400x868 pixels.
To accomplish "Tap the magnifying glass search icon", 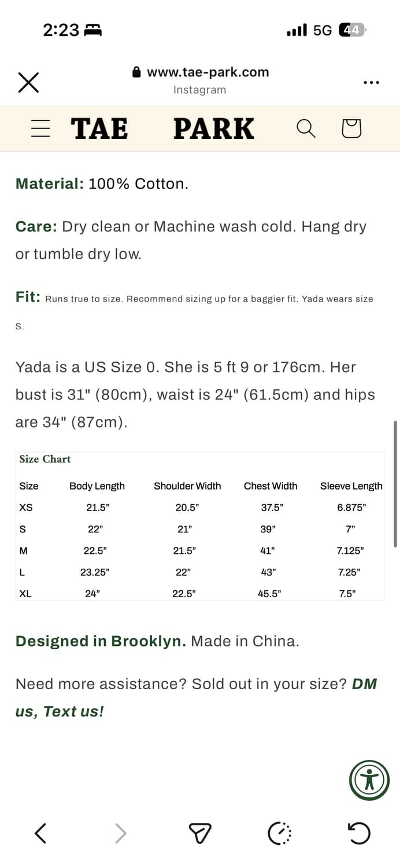I will pos(306,128).
